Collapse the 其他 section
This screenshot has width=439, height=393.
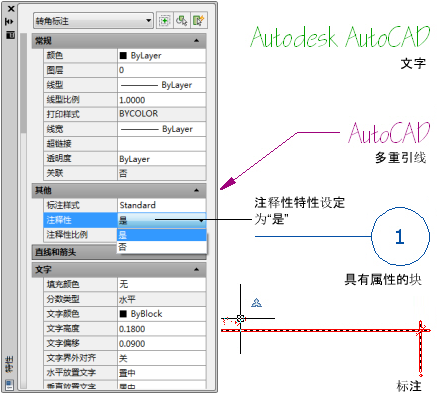[196, 190]
